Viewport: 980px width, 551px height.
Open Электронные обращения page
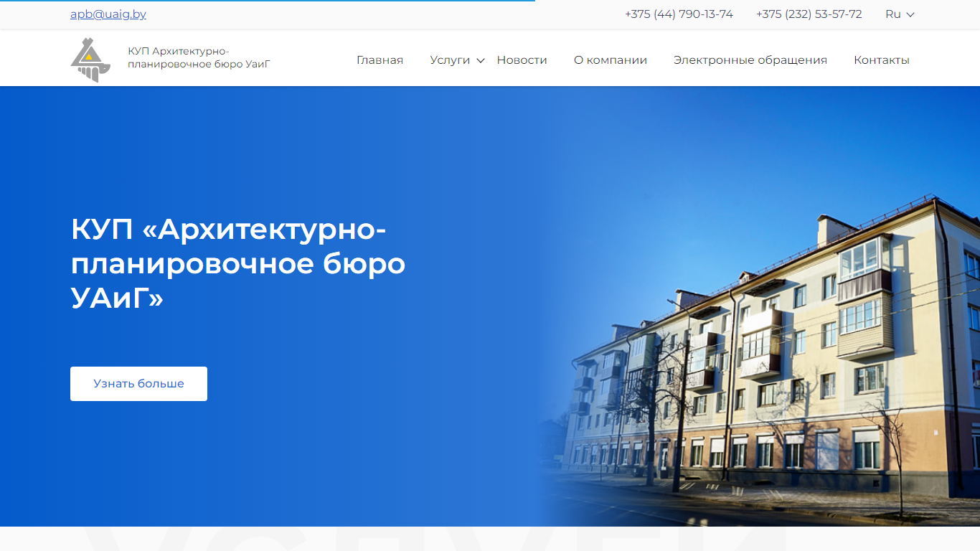(x=750, y=60)
